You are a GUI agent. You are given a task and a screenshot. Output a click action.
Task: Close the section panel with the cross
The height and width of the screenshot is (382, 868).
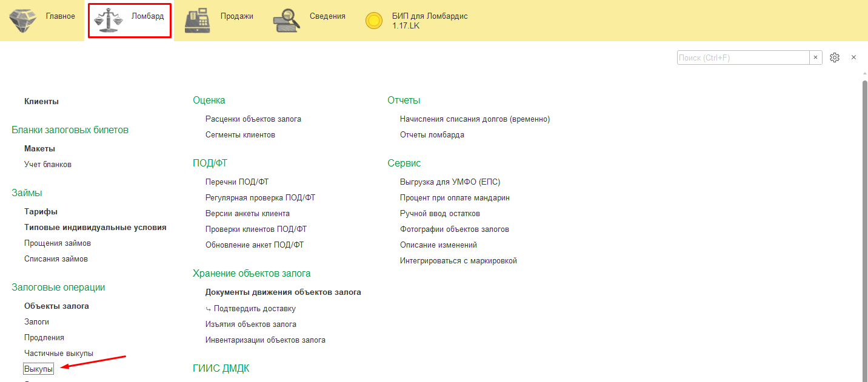tap(853, 58)
